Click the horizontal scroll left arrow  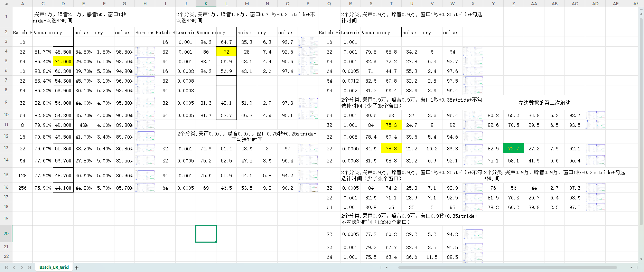(x=386, y=268)
